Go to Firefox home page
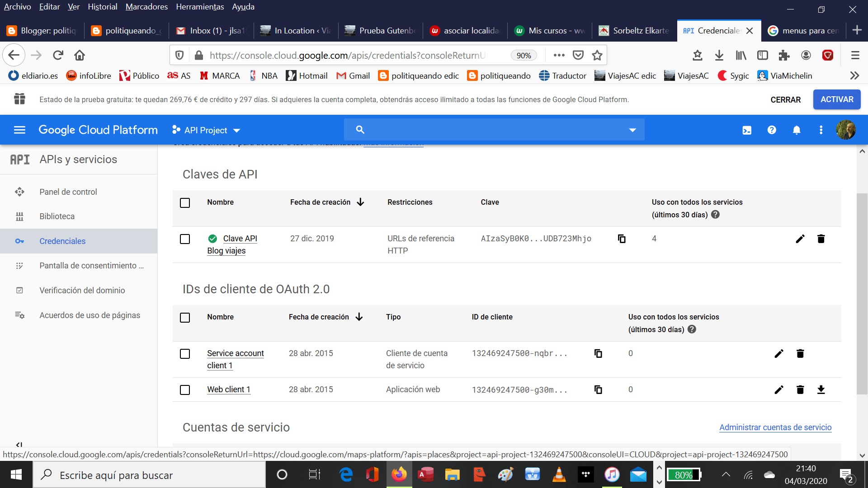The image size is (868, 488). click(x=80, y=55)
